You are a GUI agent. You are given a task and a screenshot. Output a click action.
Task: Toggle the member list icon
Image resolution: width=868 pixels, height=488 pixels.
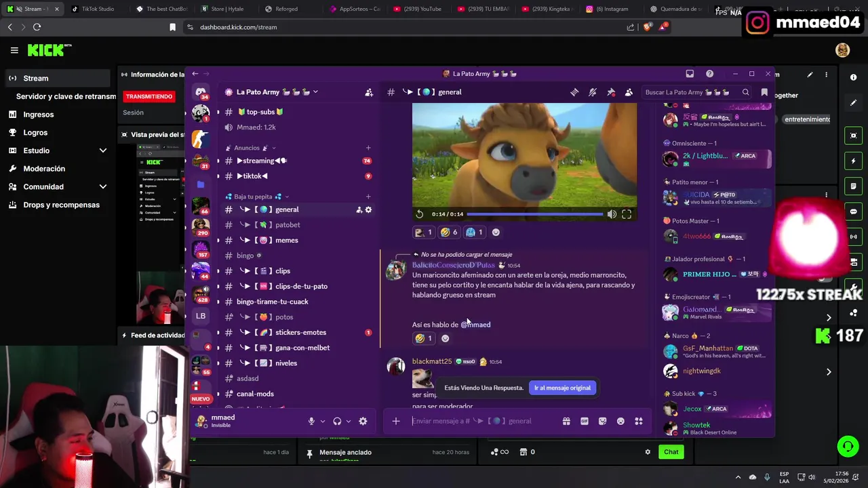coord(629,92)
